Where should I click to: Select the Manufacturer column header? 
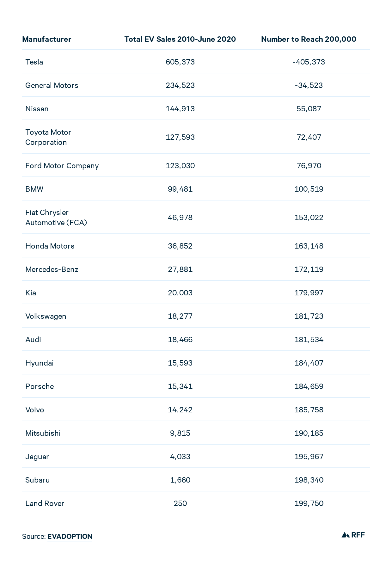click(x=47, y=39)
